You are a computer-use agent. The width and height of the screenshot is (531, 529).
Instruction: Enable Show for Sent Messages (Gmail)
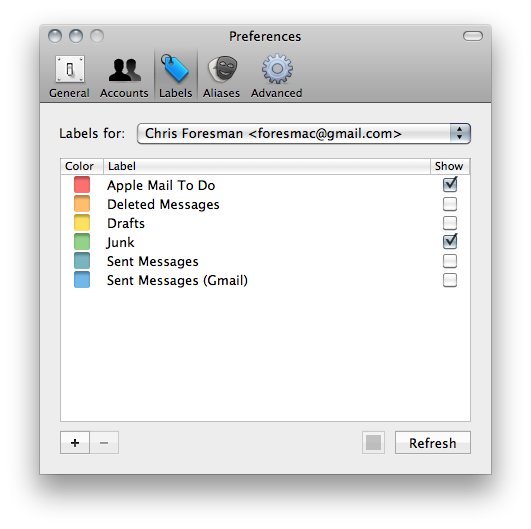(x=450, y=280)
